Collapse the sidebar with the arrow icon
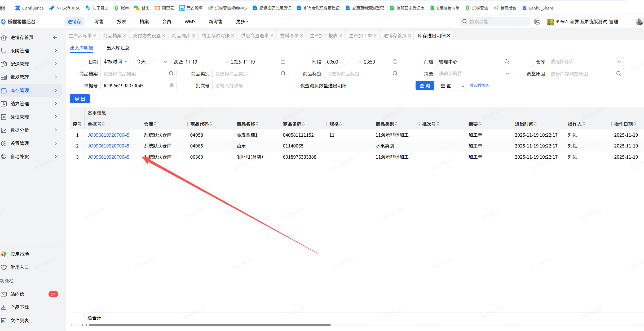 (55, 37)
